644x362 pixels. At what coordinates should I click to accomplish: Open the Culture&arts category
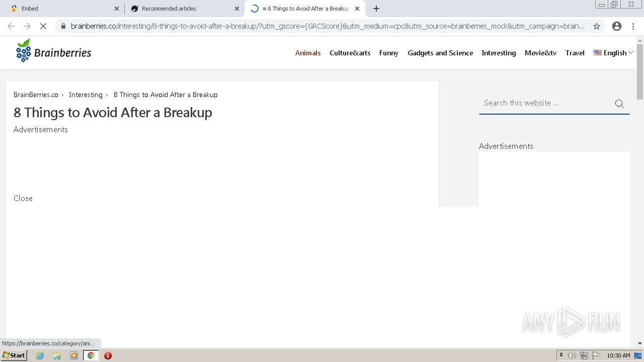click(x=350, y=53)
